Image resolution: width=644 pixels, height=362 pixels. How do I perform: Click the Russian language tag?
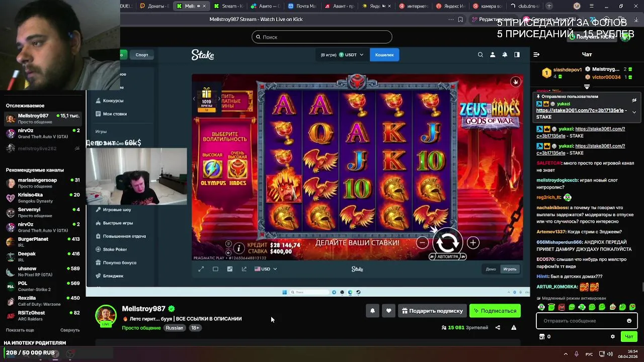pos(175,328)
